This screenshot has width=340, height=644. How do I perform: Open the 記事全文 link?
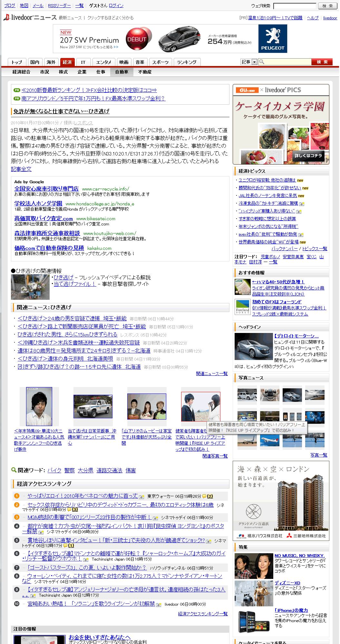21,169
